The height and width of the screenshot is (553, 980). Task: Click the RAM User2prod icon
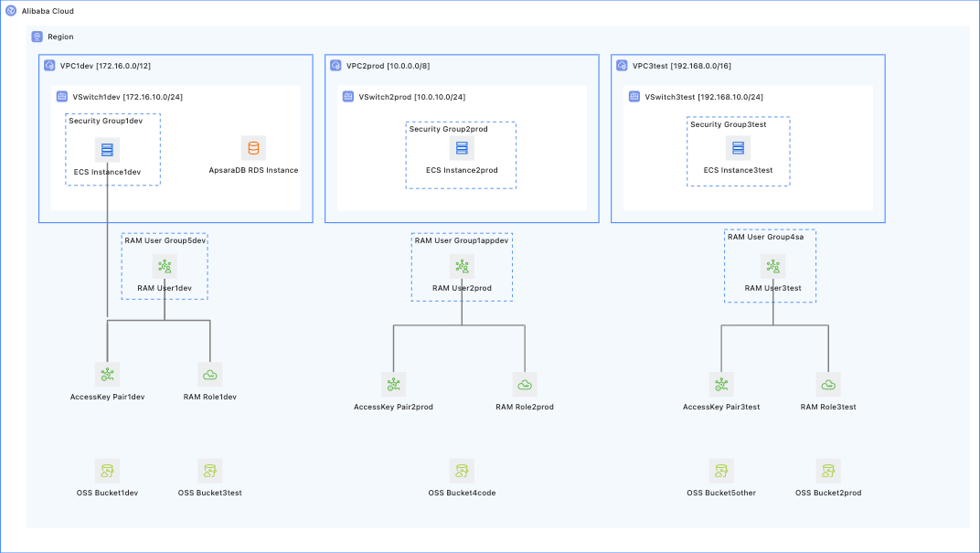click(462, 266)
